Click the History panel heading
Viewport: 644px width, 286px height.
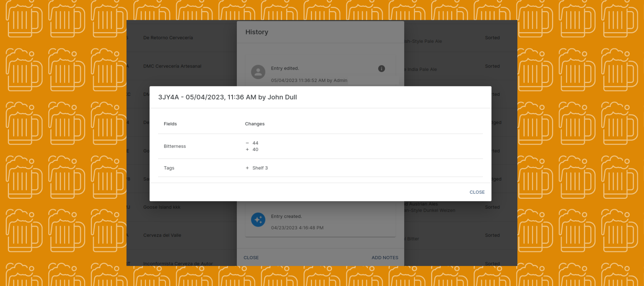click(257, 32)
